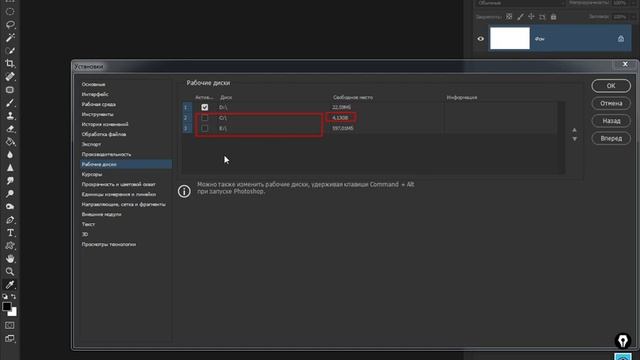Click the foreground color swatch
The image size is (640, 360).
(x=7, y=307)
